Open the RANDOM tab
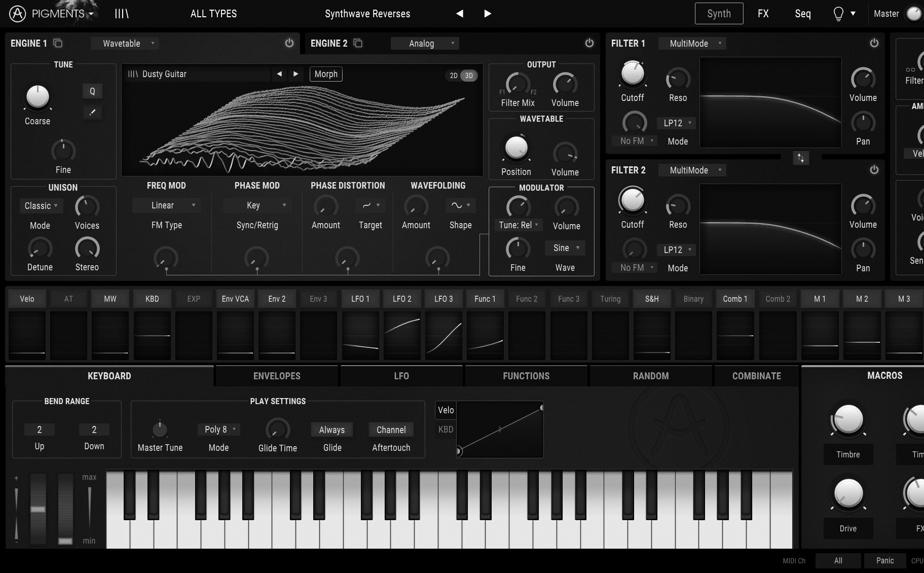The width and height of the screenshot is (924, 573). pos(651,376)
